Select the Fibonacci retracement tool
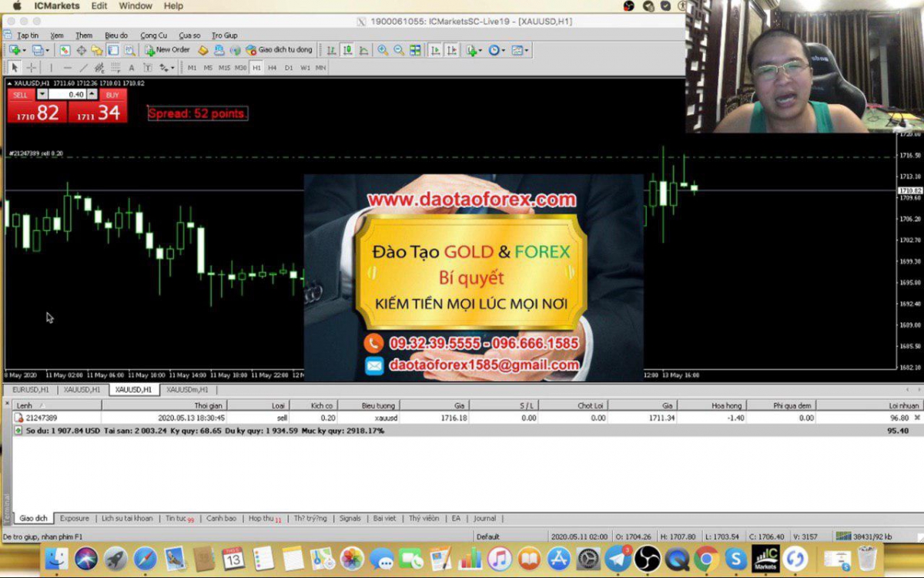924x578 pixels. [x=115, y=68]
